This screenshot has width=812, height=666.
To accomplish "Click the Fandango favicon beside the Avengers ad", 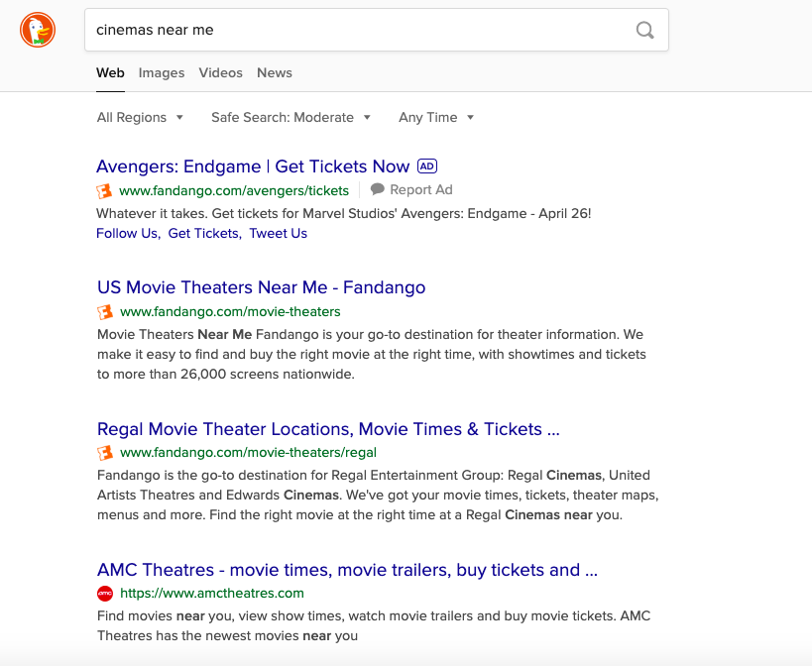I will [105, 190].
